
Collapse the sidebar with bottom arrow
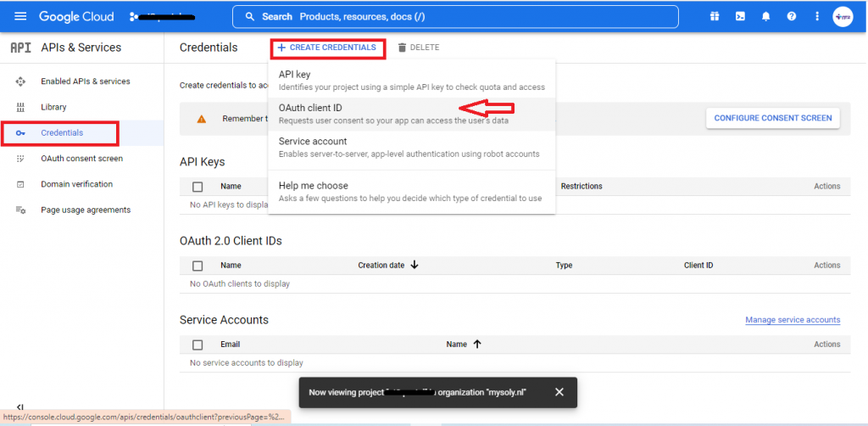[x=20, y=407]
